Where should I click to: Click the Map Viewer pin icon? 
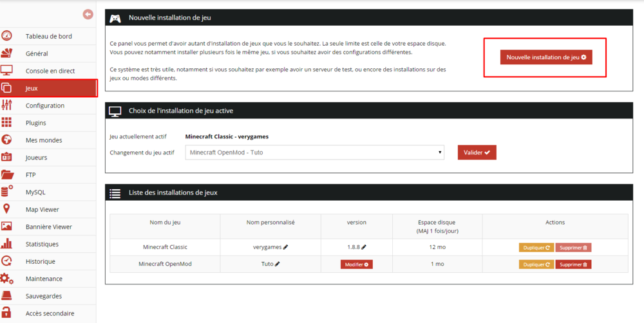[7, 209]
